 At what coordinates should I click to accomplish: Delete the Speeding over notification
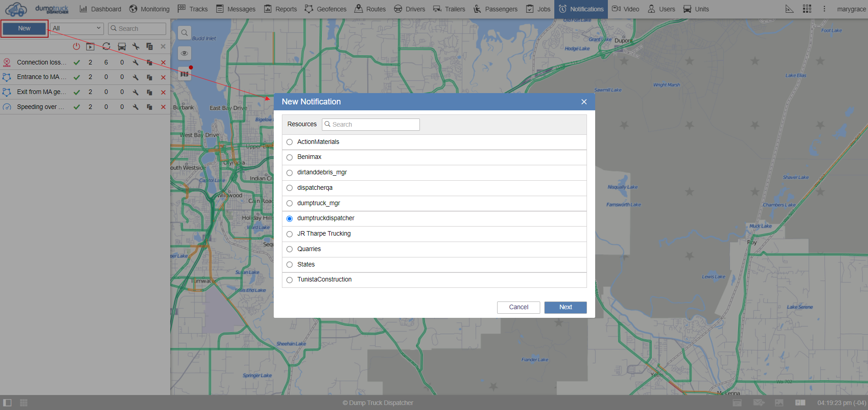[163, 107]
